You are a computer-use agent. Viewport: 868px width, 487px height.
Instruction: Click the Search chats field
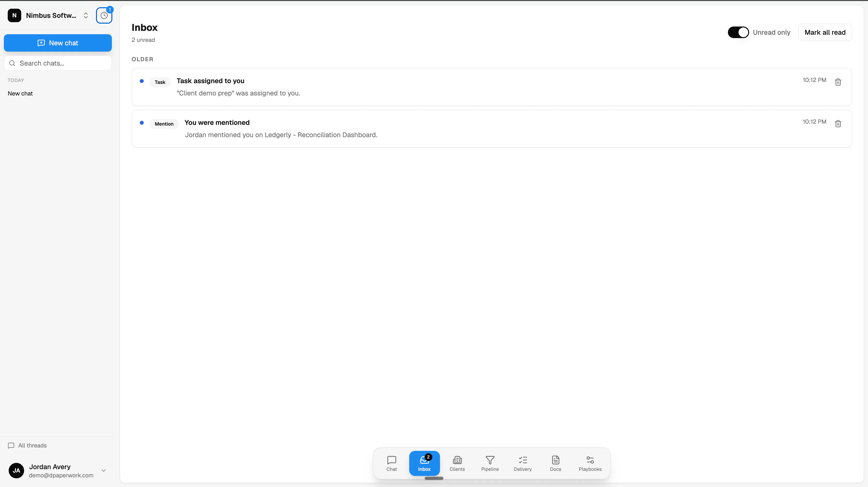(58, 63)
